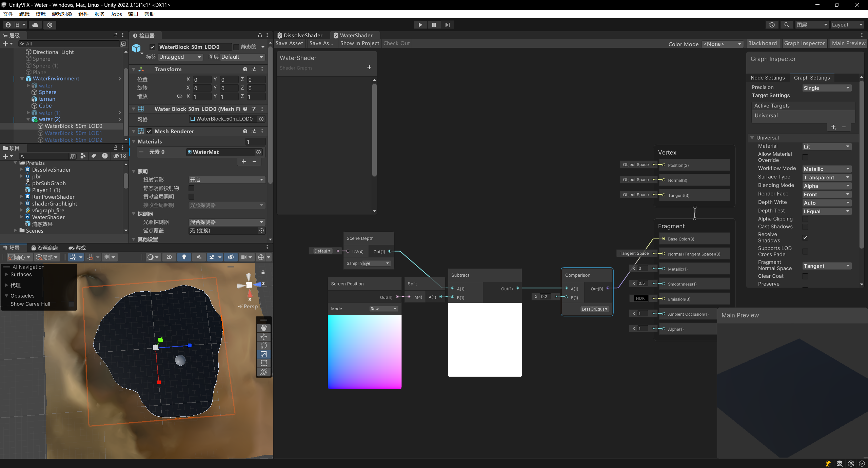Click the scene view lock icon

[263, 272]
